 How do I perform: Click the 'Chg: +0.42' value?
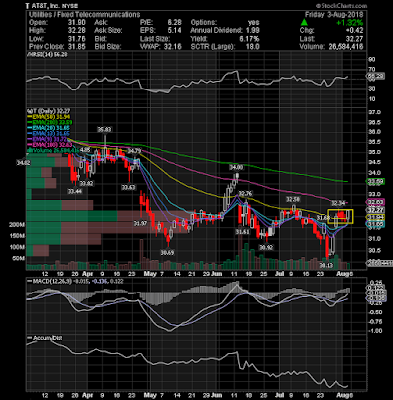pyautogui.click(x=355, y=31)
